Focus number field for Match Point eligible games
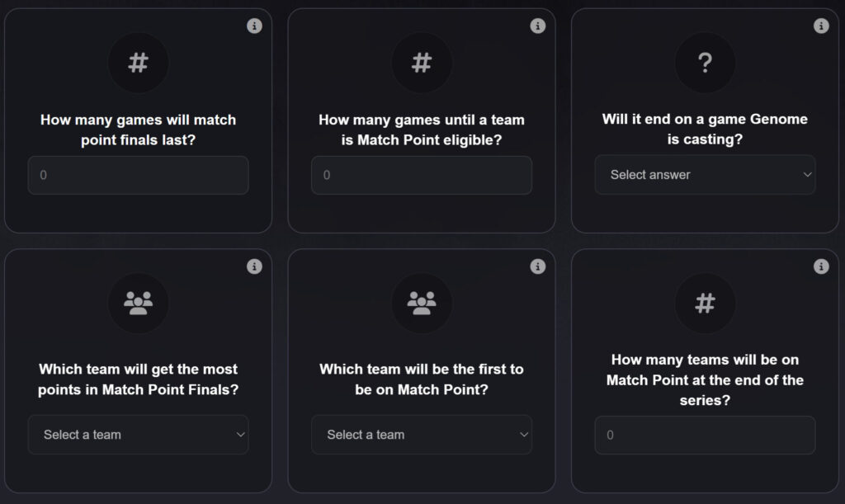 pos(422,175)
